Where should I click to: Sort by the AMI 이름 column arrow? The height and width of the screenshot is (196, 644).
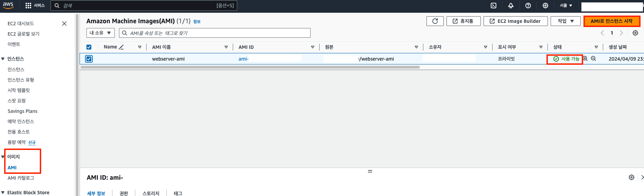pos(226,47)
